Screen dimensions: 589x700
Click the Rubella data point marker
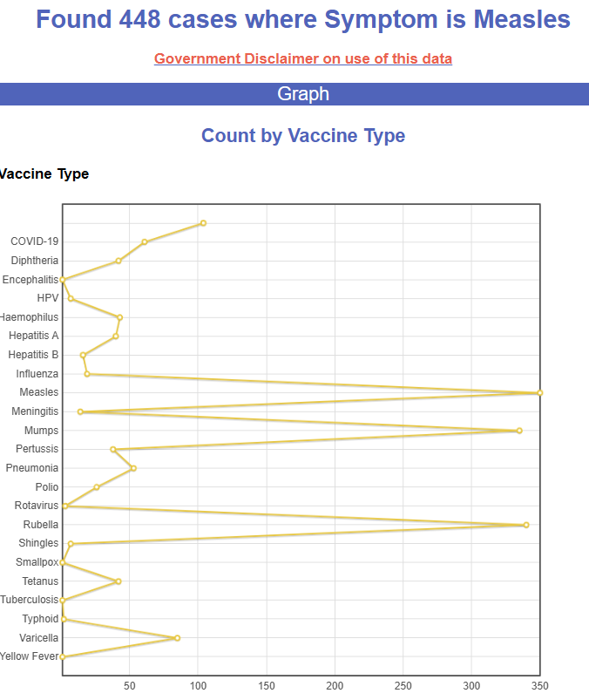(x=526, y=525)
